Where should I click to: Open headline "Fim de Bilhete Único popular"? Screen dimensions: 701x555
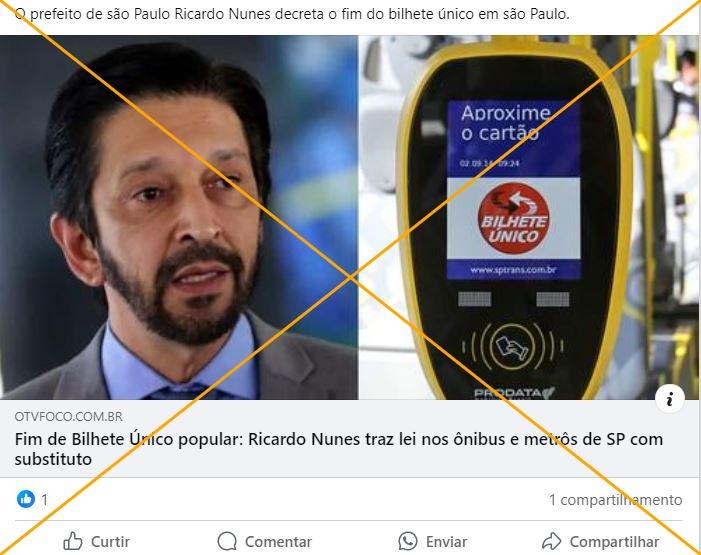coord(338,449)
